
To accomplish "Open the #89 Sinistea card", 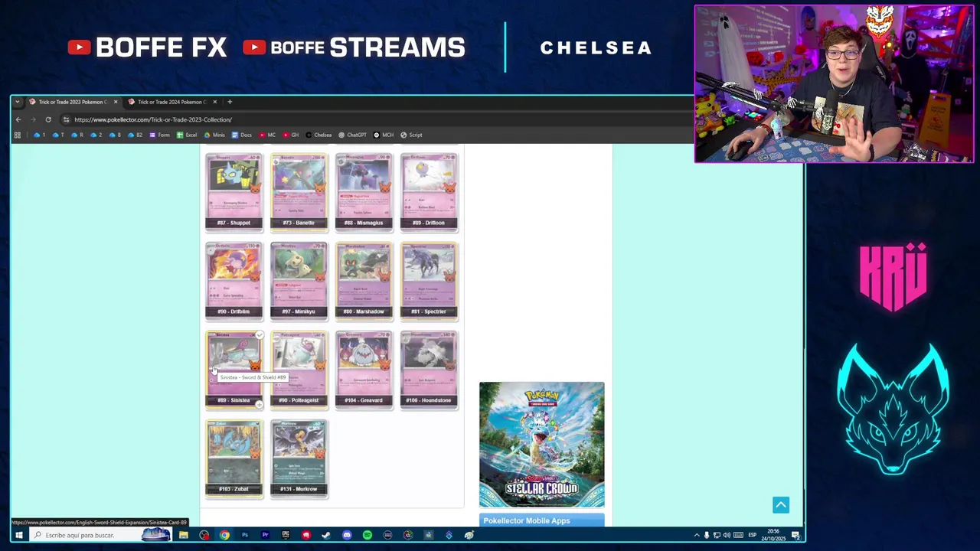I will click(x=234, y=369).
